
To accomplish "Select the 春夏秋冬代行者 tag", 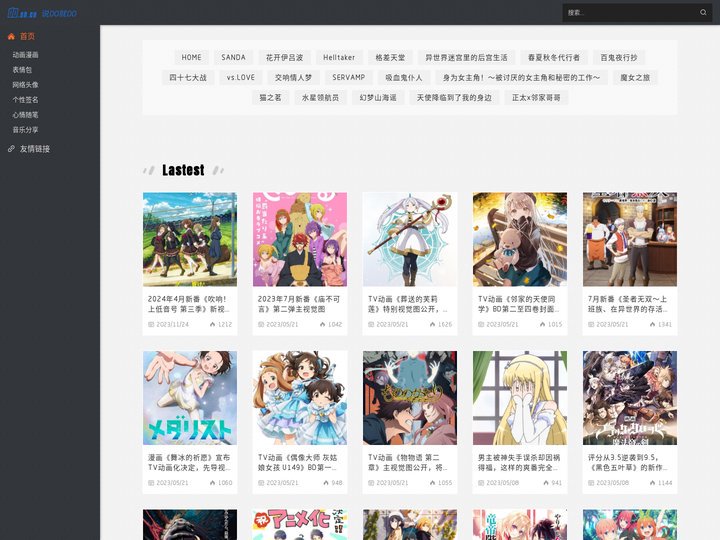I will click(x=554, y=57).
